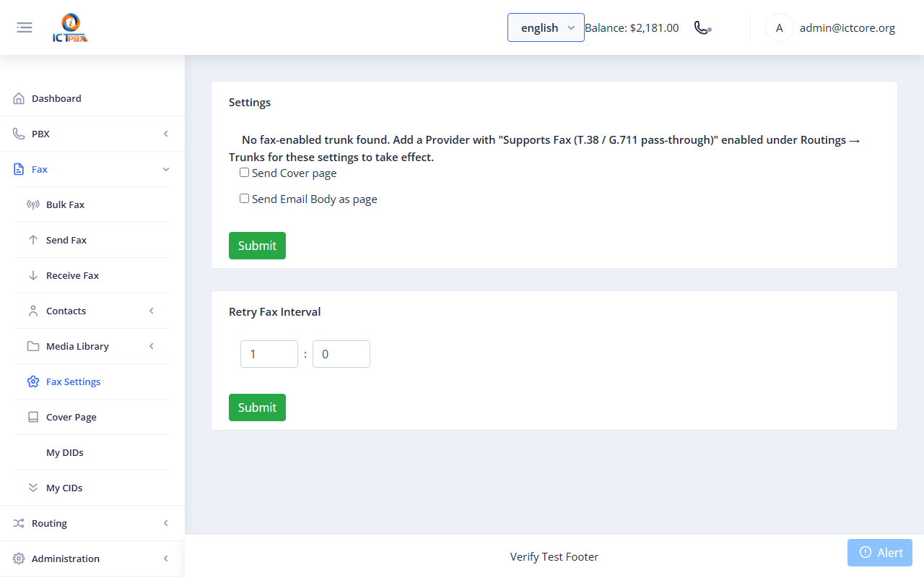Click the Dashboard home icon
The width and height of the screenshot is (924, 578).
19,98
